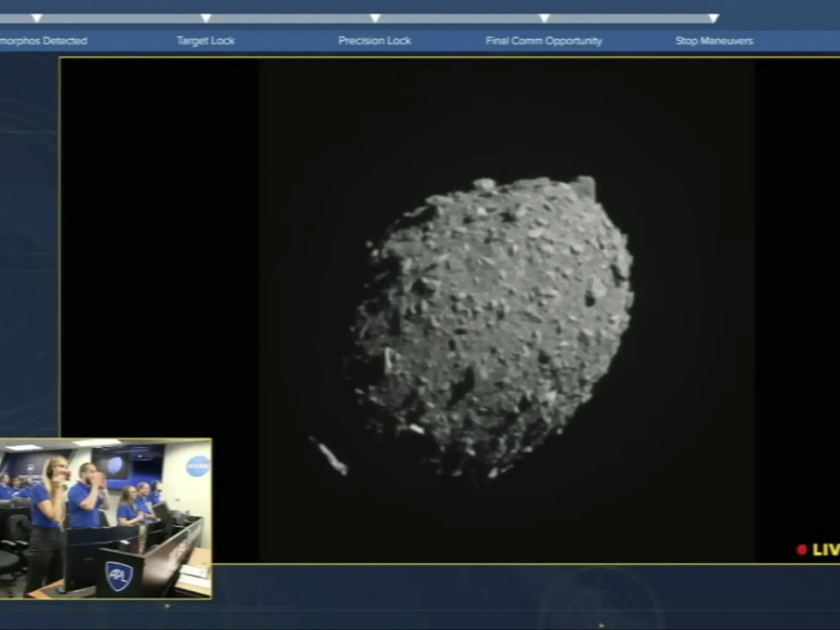Click the Dimorphos Detected triangle marker
The width and height of the screenshot is (840, 630).
(x=37, y=18)
